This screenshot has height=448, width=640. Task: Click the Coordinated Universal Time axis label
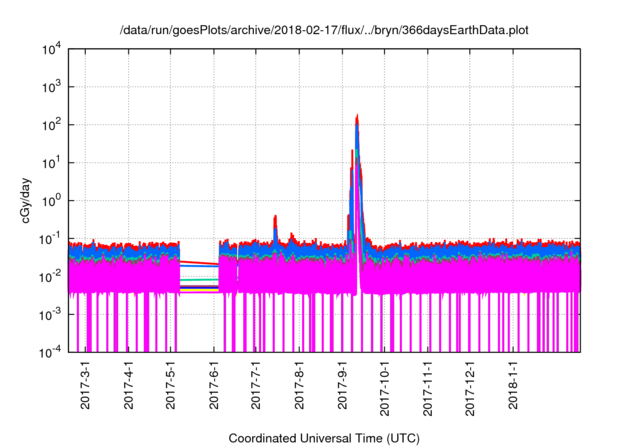324,438
